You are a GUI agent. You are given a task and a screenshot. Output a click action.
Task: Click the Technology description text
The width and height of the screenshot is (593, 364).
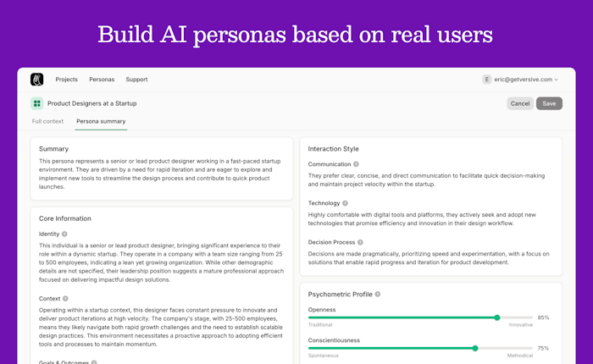point(422,219)
